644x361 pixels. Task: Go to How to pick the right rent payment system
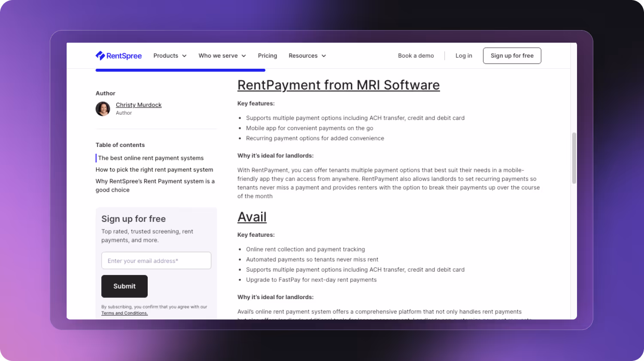[x=154, y=170]
